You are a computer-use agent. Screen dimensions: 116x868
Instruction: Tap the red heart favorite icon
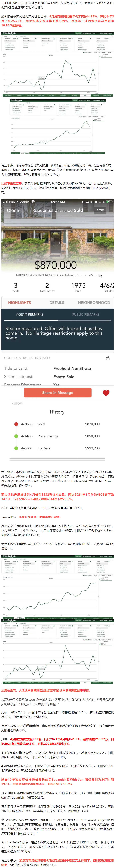[x=106, y=393]
